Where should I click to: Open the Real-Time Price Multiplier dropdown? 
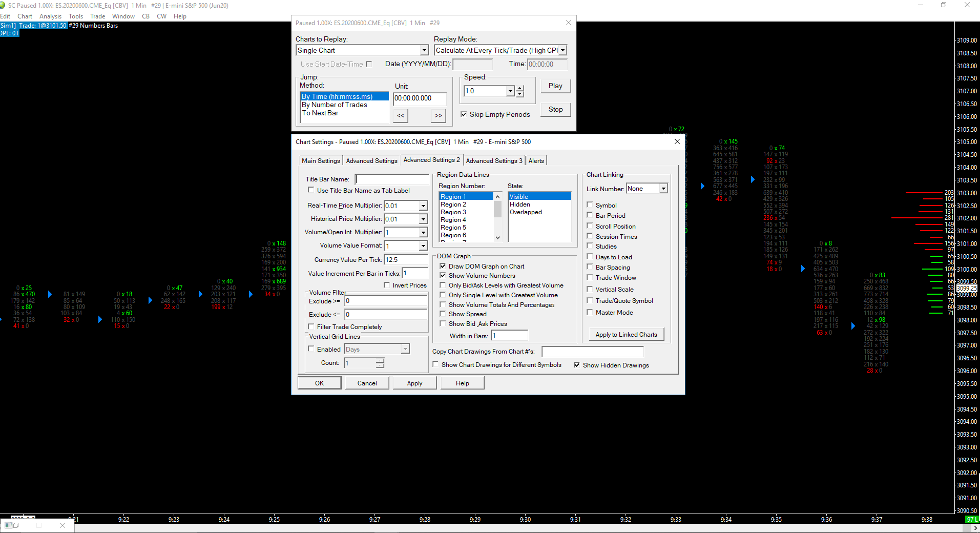(423, 206)
